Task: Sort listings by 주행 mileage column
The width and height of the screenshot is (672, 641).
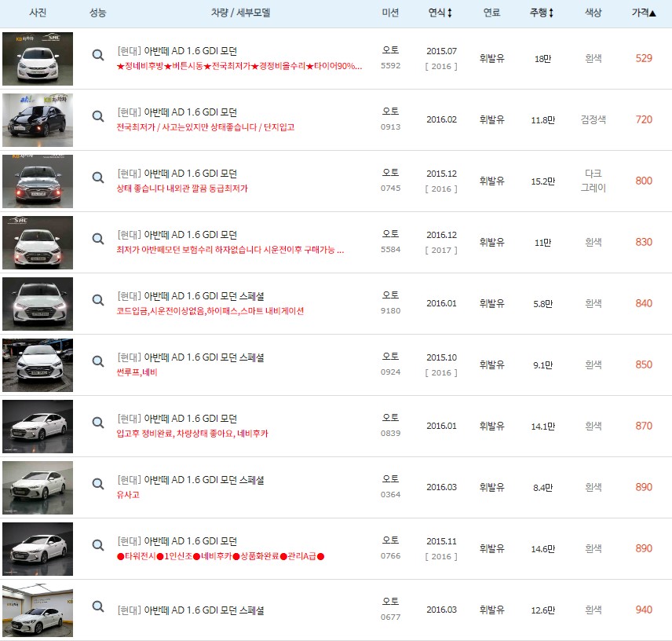Action: [x=542, y=13]
